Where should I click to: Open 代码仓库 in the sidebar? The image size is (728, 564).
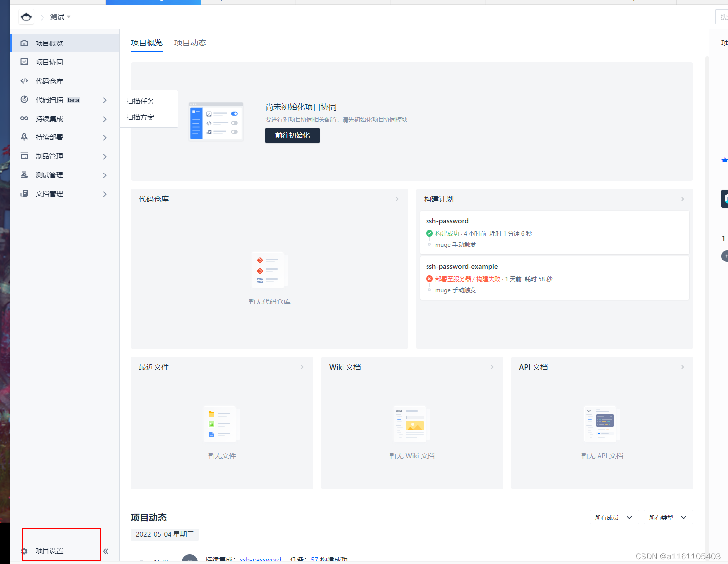click(x=65, y=81)
